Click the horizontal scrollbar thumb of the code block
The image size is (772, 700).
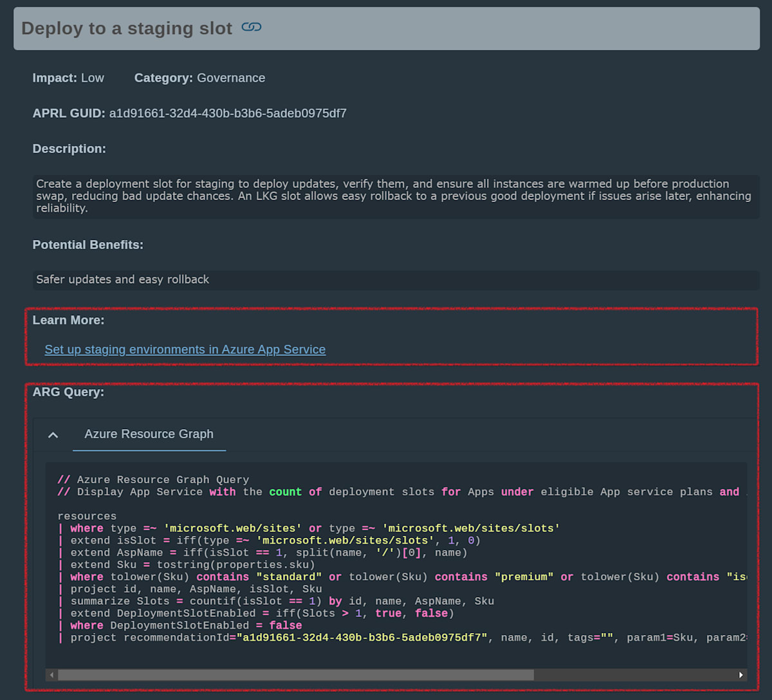[x=296, y=675]
